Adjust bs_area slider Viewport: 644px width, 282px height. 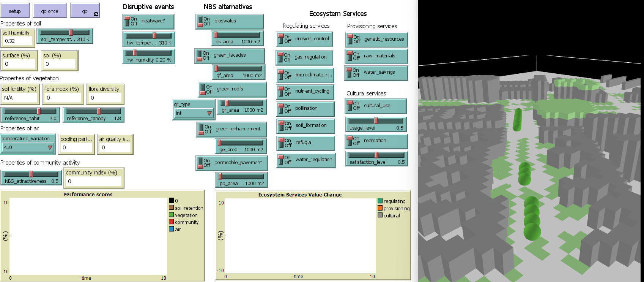pos(238,38)
